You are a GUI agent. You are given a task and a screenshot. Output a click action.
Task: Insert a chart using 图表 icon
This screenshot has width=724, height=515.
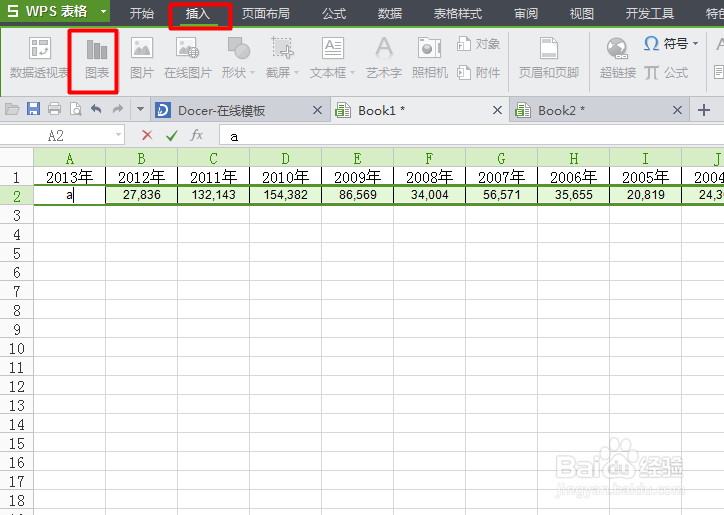97,59
